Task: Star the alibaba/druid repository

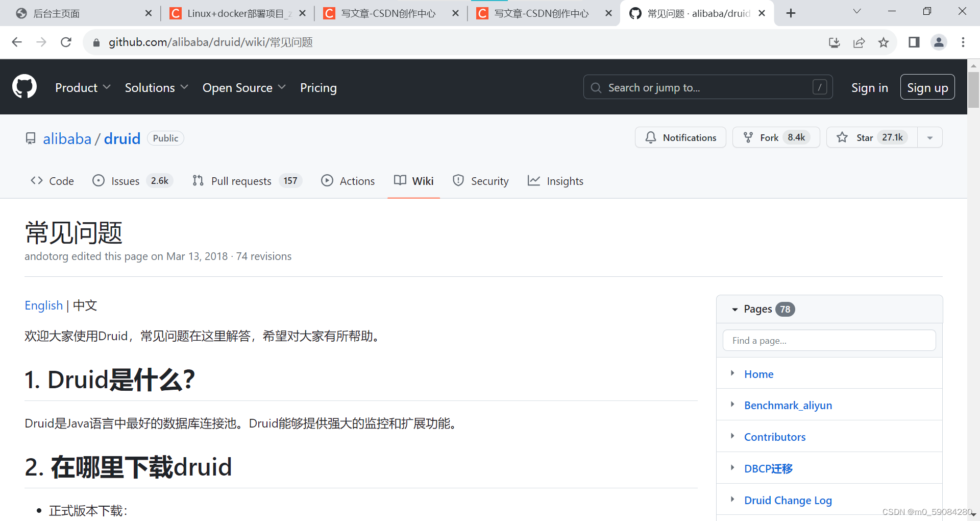Action: point(865,137)
